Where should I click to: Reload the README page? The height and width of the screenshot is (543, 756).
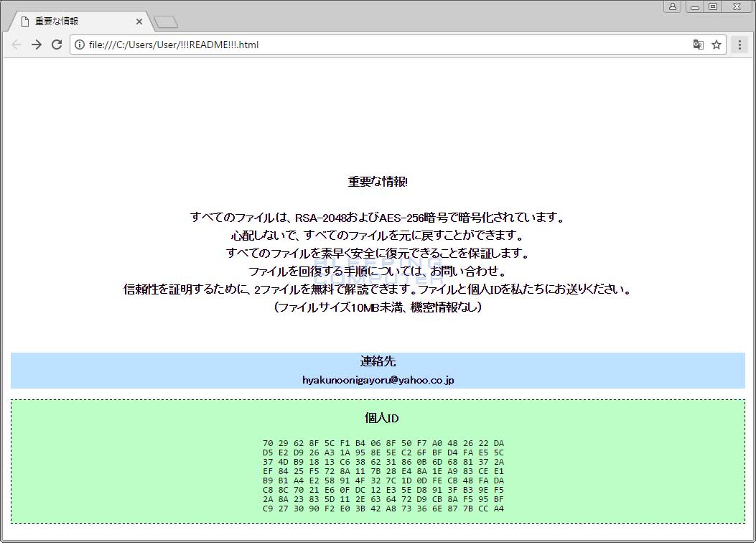(x=57, y=45)
